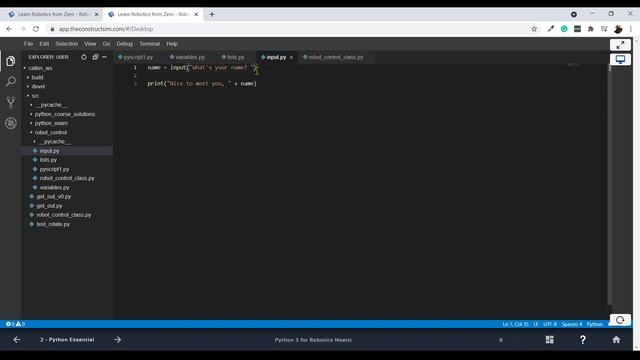Go to previous unit with left arrow
640x360 pixels.
tap(17, 340)
